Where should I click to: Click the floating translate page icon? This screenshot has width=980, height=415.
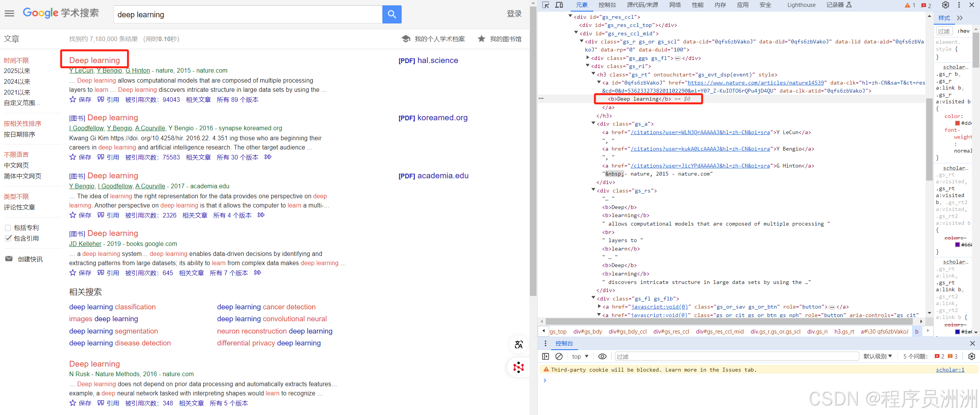point(518,344)
